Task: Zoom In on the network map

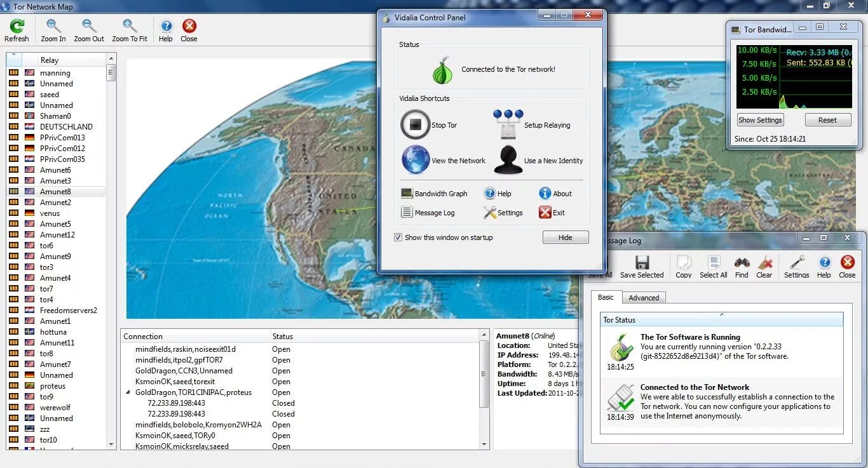Action: pyautogui.click(x=53, y=30)
